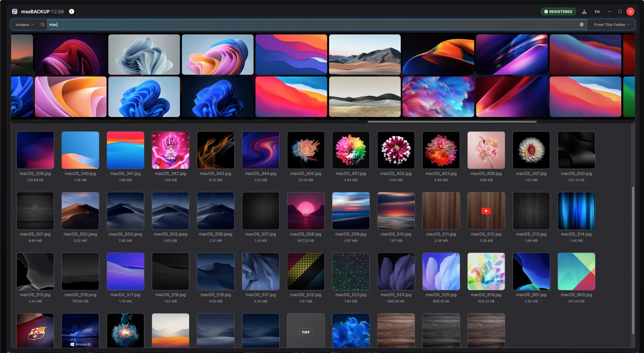The width and height of the screenshot is (644, 353).
Task: Click the magnifier search icon
Action: [x=42, y=24]
